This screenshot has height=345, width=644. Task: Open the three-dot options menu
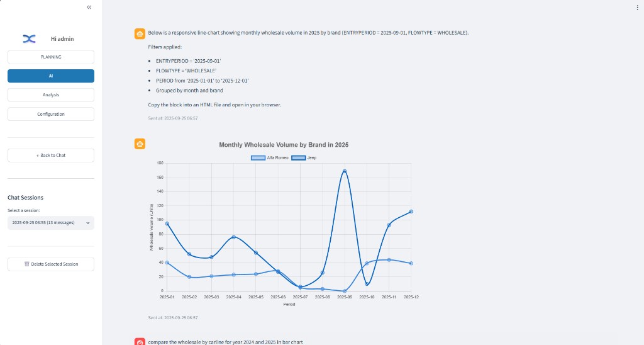(637, 8)
